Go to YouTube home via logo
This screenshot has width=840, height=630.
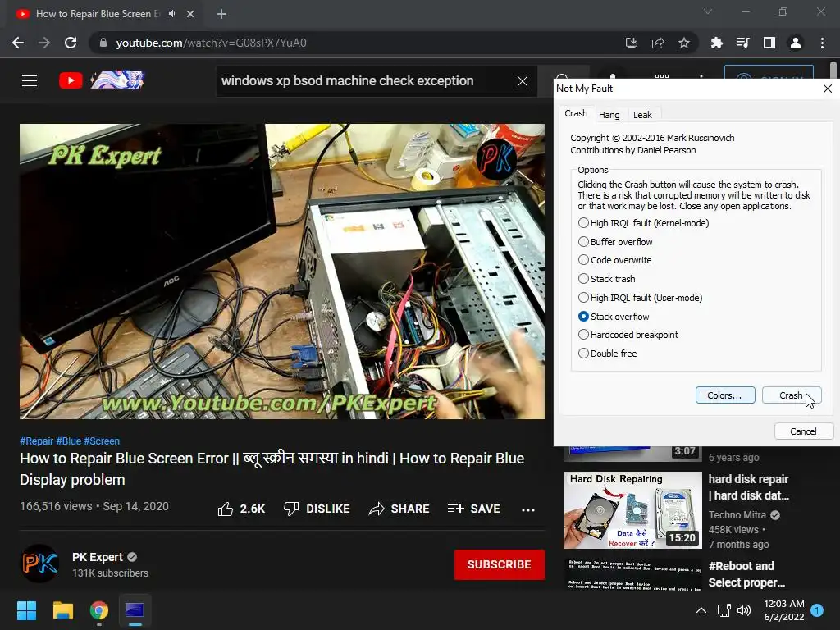[71, 80]
